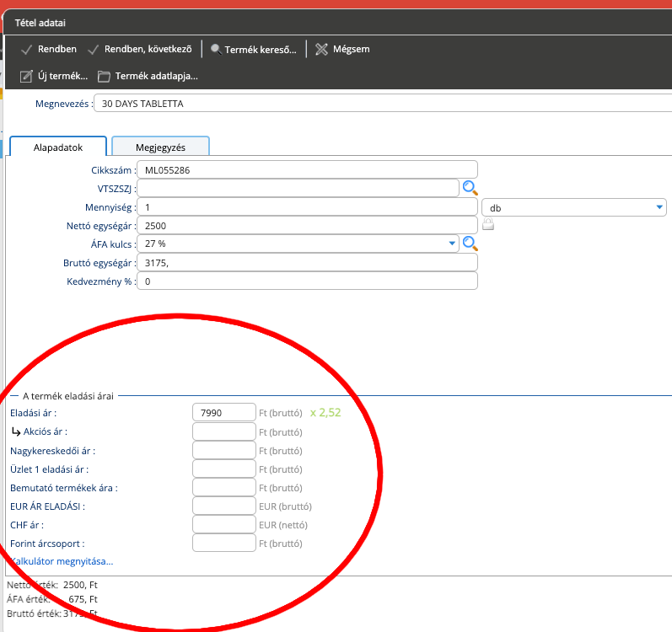Click the Mennyiség quantity field

pyautogui.click(x=307, y=206)
